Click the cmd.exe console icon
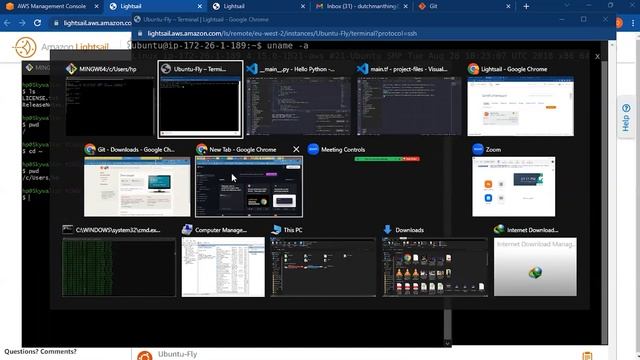The image size is (640, 360). pyautogui.click(x=68, y=230)
